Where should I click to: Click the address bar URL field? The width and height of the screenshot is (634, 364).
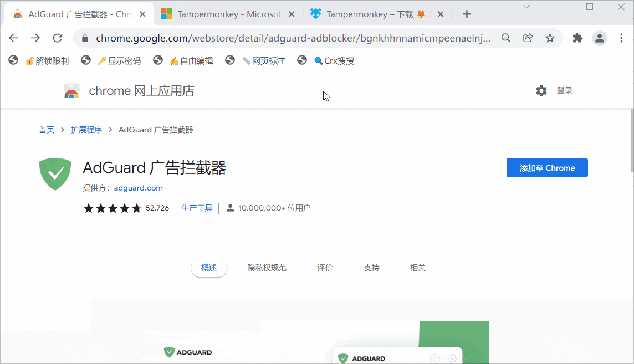[293, 38]
